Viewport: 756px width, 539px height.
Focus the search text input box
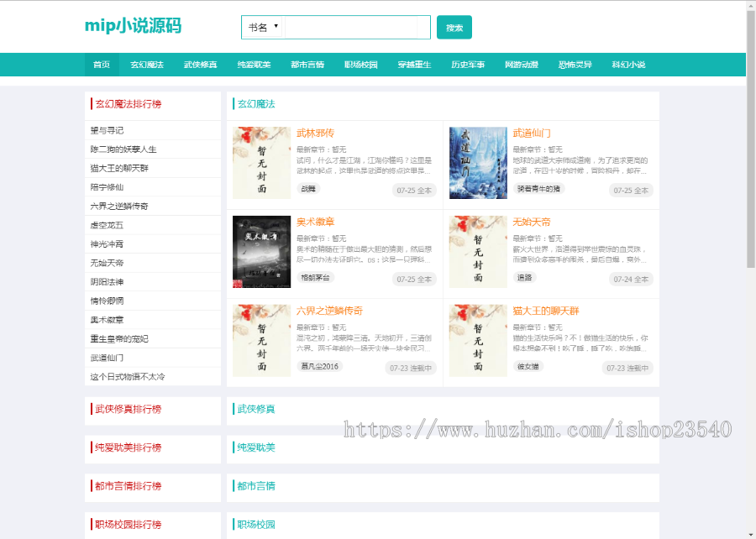coord(356,28)
